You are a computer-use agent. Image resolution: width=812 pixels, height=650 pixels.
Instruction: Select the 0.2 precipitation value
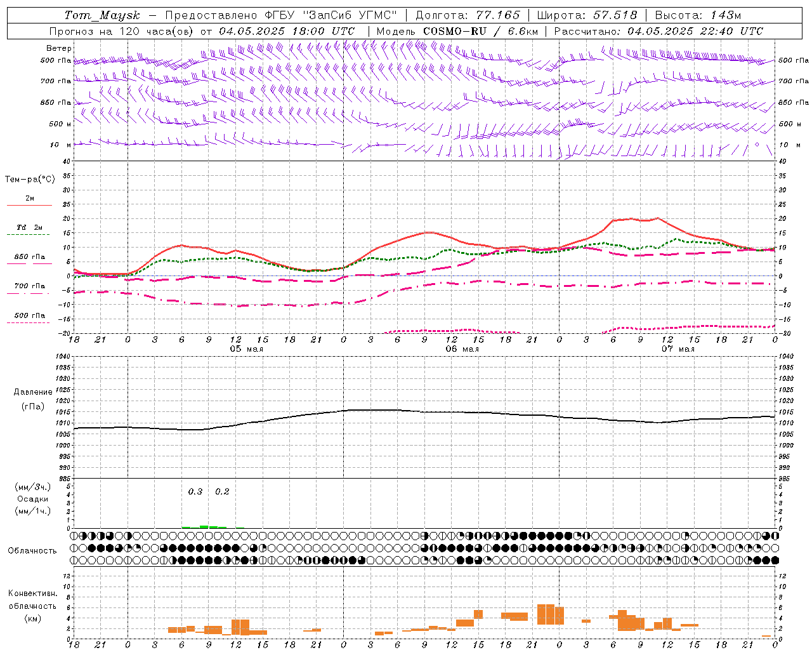click(222, 492)
